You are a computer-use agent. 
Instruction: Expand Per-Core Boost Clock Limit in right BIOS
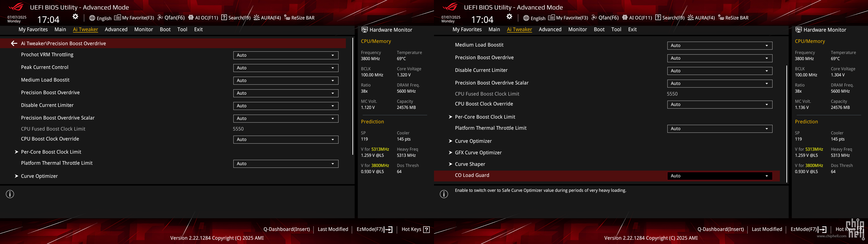point(485,117)
